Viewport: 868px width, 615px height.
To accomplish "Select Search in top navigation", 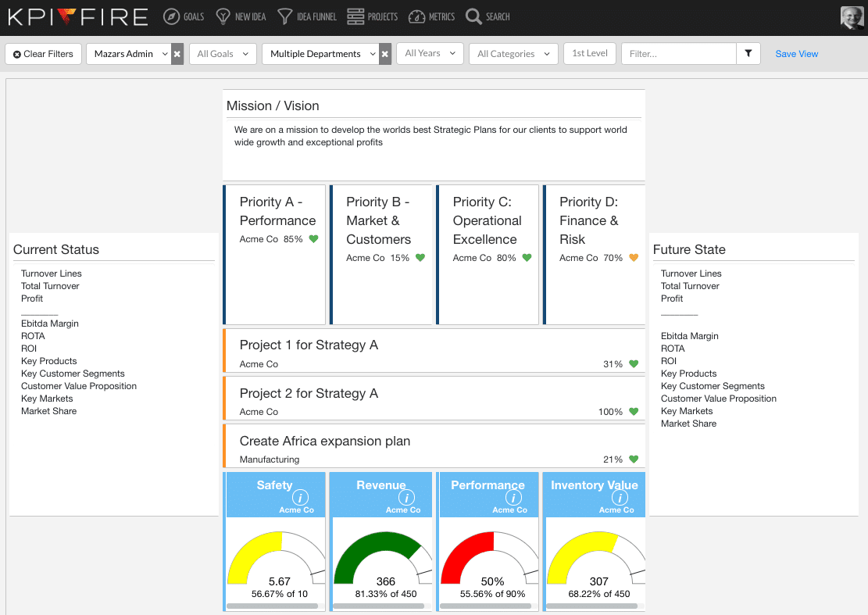I will tap(498, 17).
